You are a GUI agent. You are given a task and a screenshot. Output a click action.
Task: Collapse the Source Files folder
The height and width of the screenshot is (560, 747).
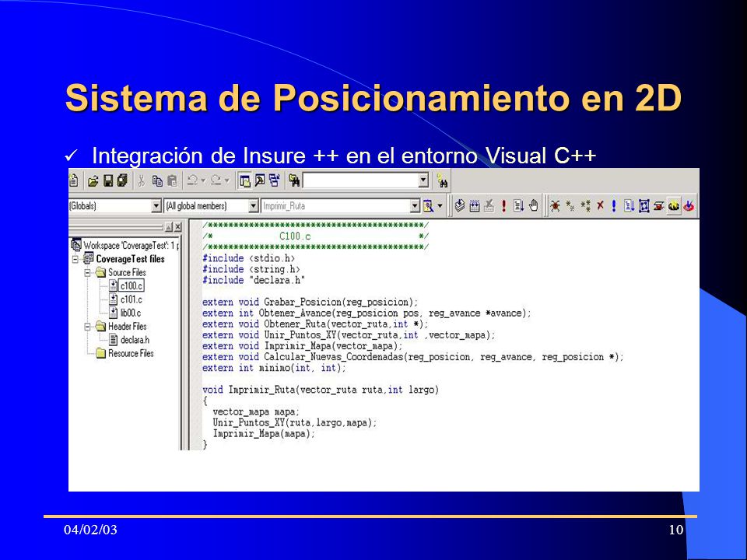pyautogui.click(x=88, y=273)
